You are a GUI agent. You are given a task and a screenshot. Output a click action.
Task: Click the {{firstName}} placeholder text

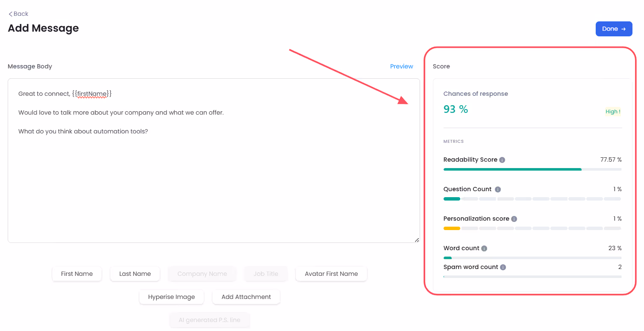(x=92, y=94)
